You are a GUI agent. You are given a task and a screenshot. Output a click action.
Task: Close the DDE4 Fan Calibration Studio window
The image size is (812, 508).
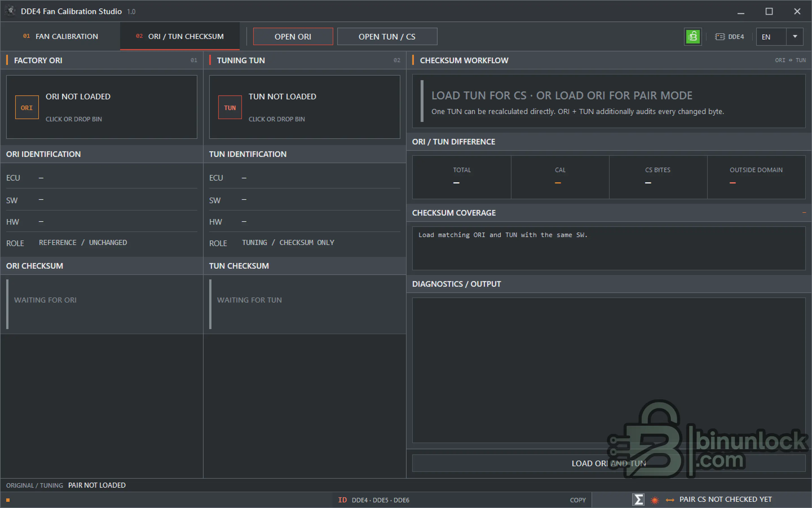click(x=797, y=11)
